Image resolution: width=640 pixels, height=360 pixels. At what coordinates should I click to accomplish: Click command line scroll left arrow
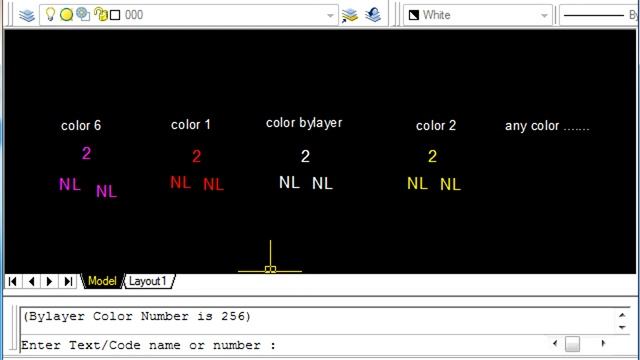point(555,344)
